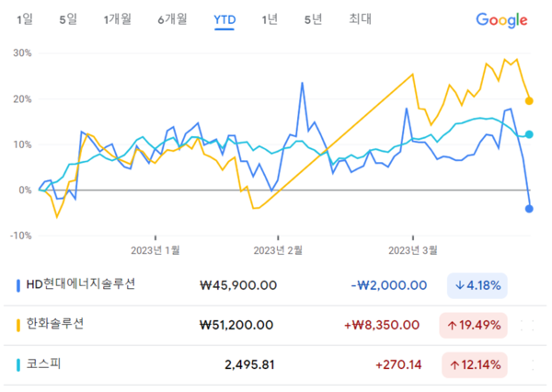
Task: Select the YTD tab
Action: (224, 18)
